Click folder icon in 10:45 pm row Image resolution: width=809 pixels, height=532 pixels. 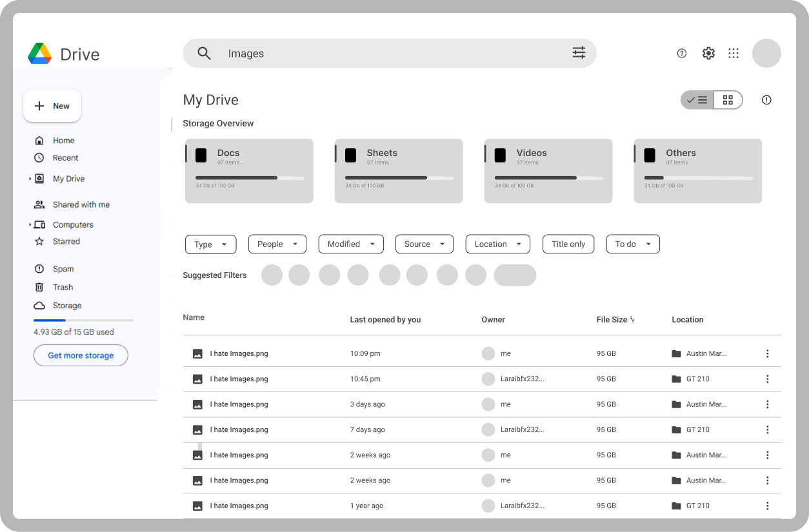(x=676, y=379)
